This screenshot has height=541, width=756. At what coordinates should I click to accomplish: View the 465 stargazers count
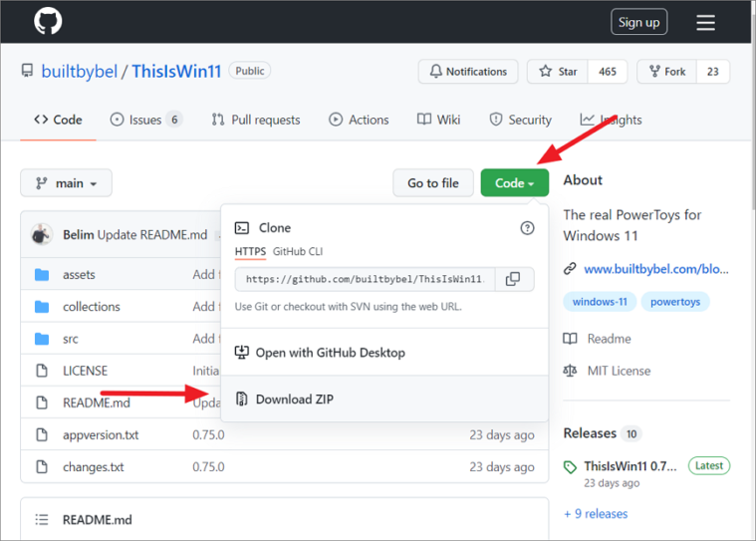coord(608,72)
